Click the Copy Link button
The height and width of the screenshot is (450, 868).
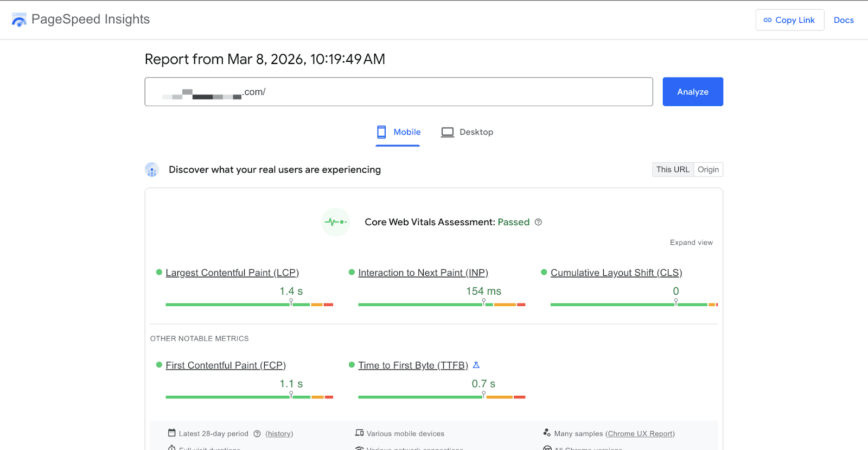(790, 20)
